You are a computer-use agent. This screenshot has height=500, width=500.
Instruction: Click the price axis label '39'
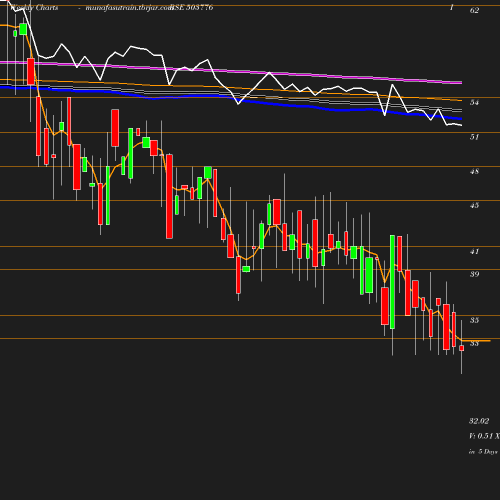point(474,274)
